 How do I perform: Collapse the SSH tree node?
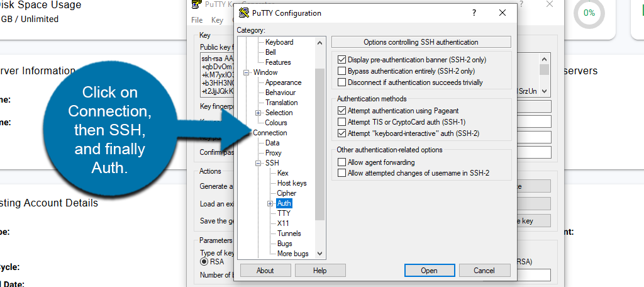258,163
